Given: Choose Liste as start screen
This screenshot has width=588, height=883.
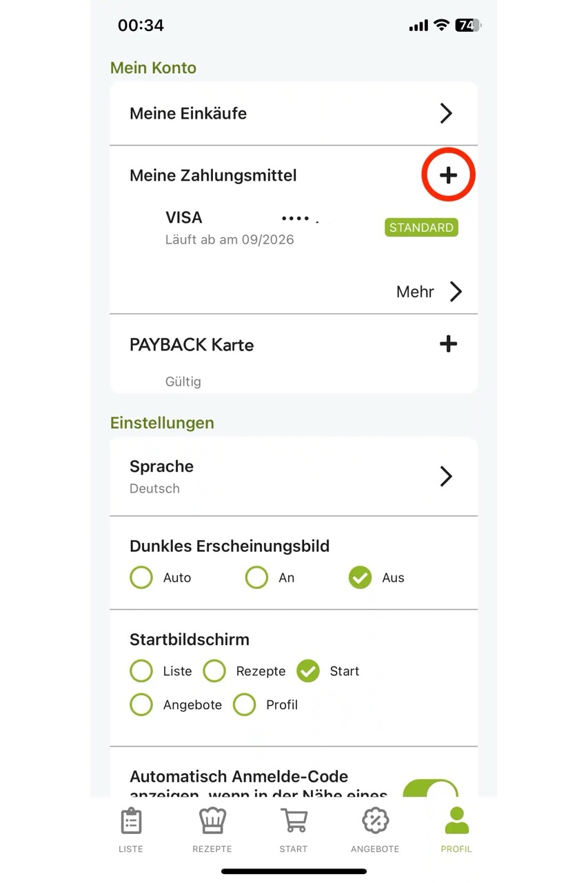Looking at the screenshot, I should (x=141, y=671).
